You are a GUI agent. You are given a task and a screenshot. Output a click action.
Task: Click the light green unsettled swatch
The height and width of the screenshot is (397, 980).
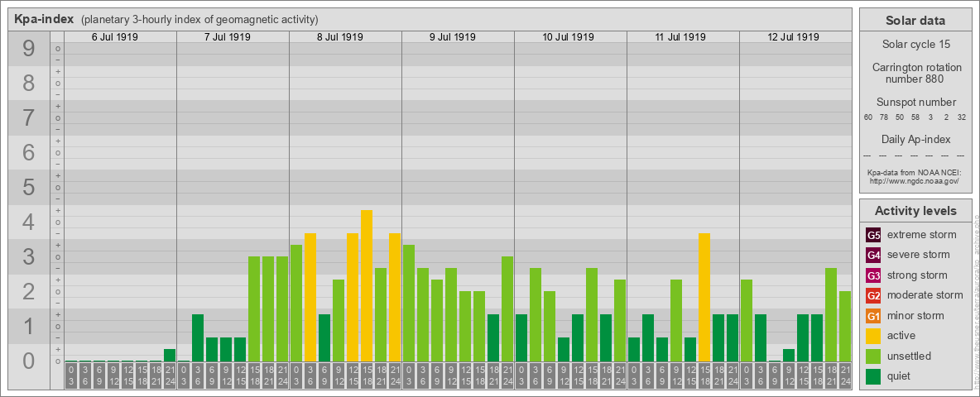[x=873, y=356]
